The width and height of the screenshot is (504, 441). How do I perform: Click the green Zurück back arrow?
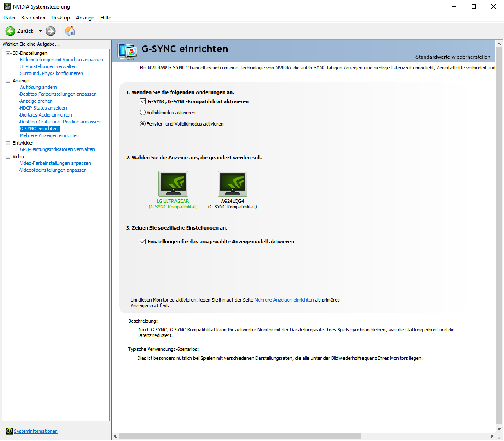click(x=10, y=31)
